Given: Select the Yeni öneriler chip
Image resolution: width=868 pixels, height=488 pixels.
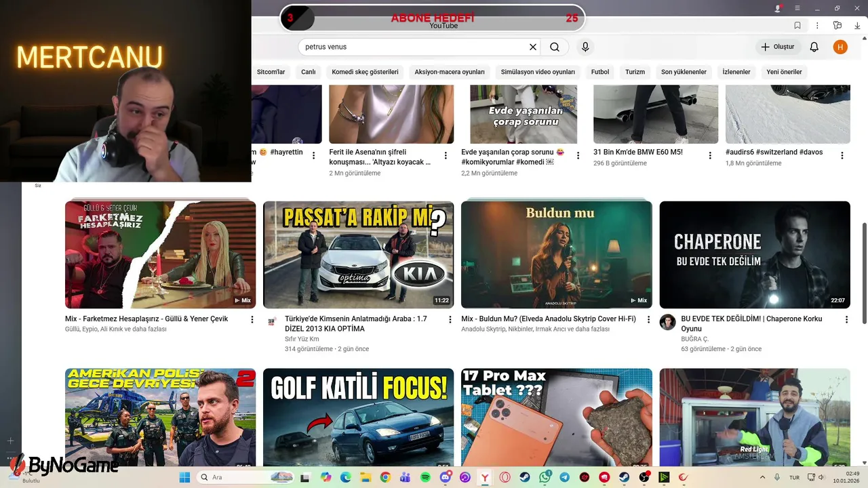Looking at the screenshot, I should coord(784,72).
